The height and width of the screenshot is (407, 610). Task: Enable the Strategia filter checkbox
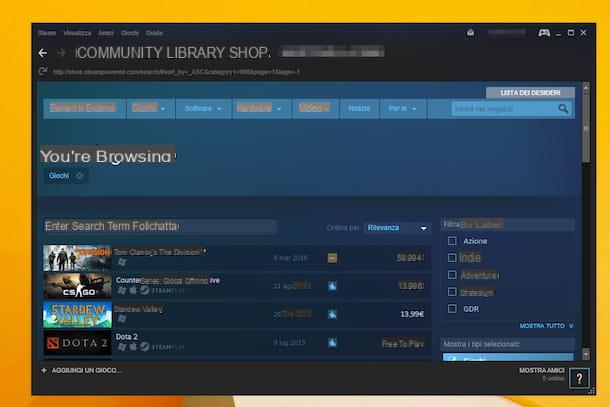click(x=452, y=291)
